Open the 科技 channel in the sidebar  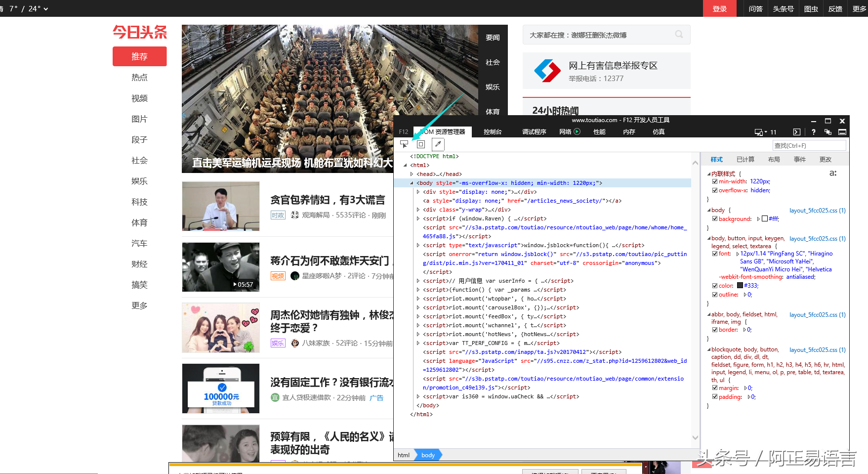point(139,202)
